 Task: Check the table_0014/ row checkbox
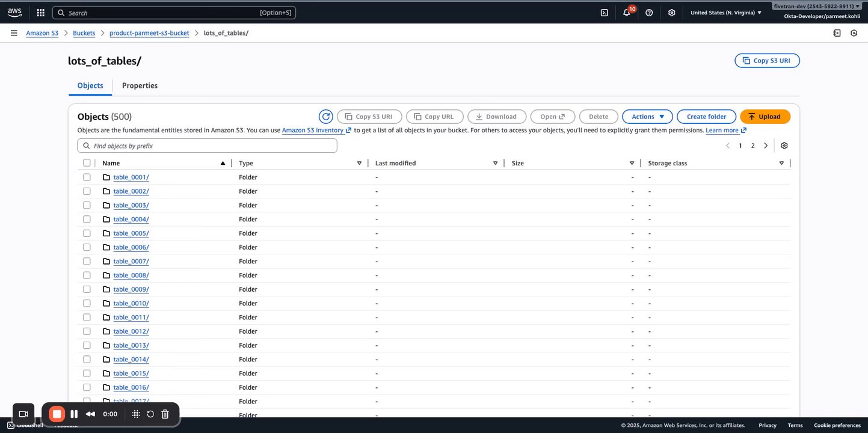point(87,359)
